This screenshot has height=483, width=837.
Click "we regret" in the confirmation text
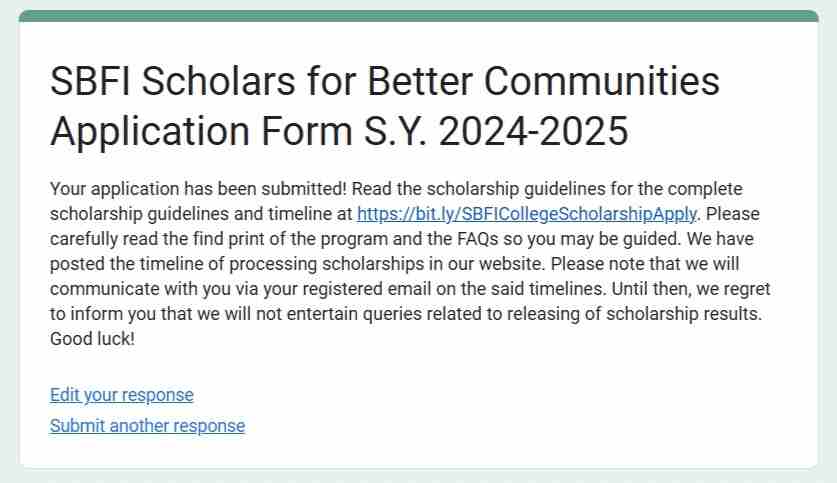738,289
